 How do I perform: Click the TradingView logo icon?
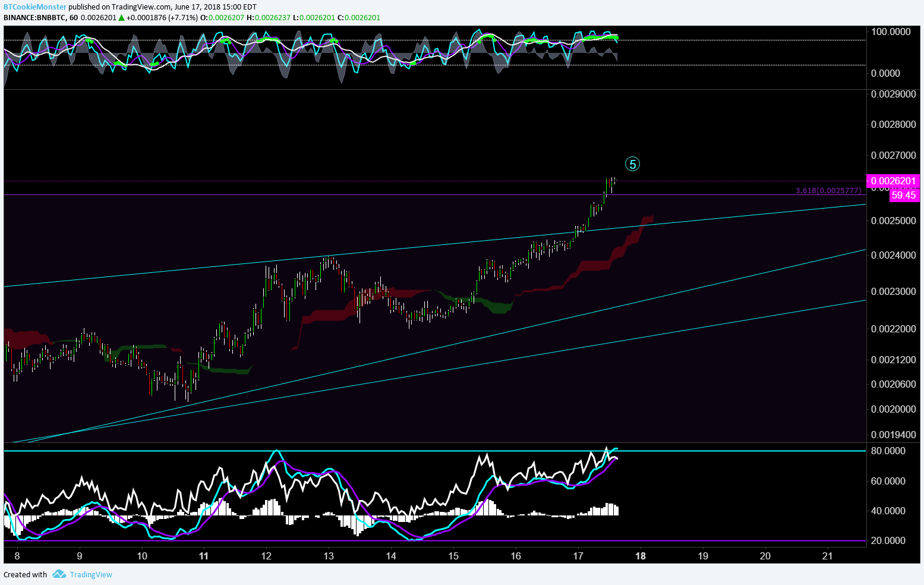[x=59, y=574]
